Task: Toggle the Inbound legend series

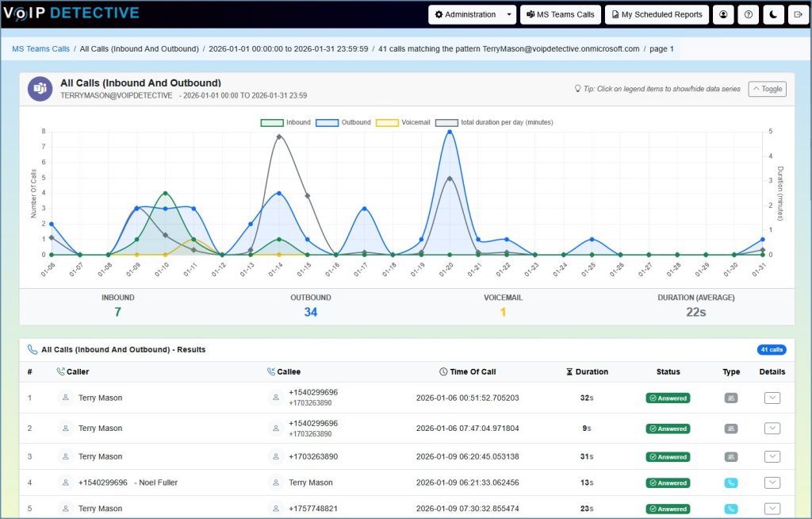Action: [x=272, y=123]
